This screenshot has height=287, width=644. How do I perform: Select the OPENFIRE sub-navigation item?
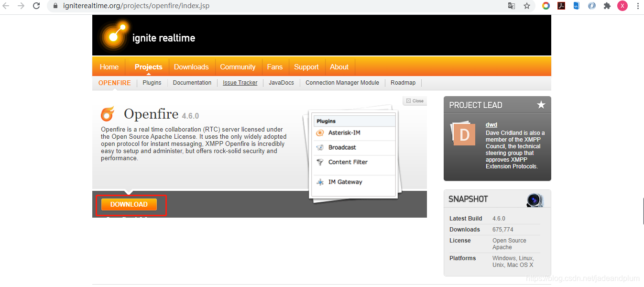click(115, 83)
